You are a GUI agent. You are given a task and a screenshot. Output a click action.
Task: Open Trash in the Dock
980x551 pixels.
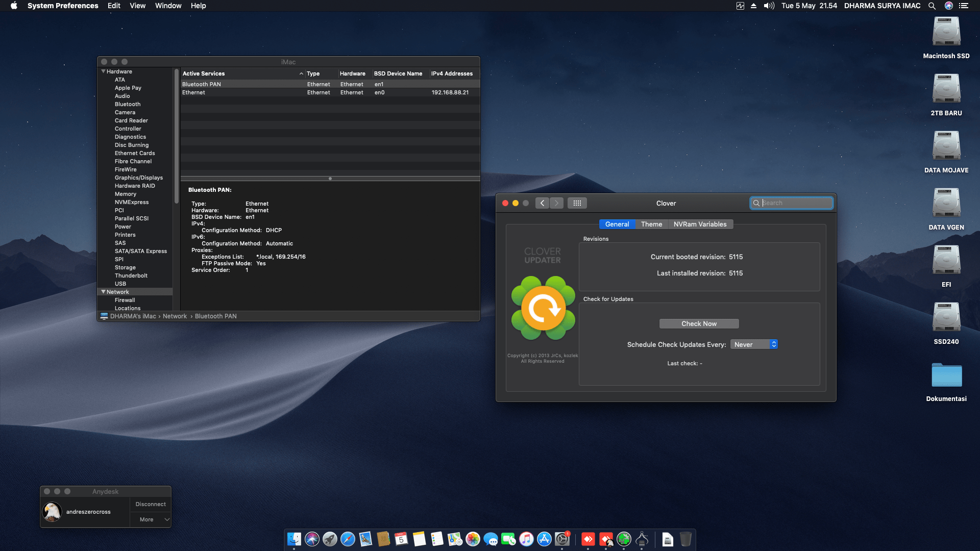[x=685, y=539]
